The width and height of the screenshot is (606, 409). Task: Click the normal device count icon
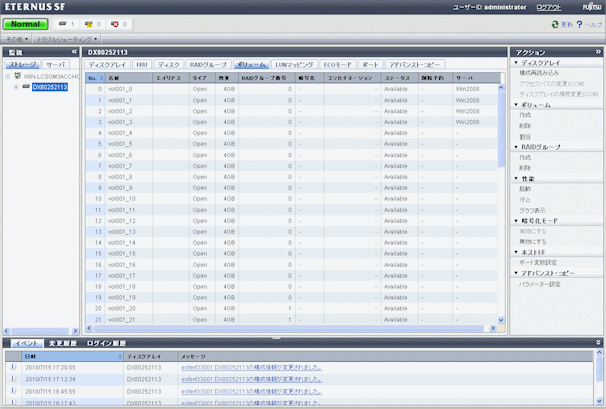point(63,24)
